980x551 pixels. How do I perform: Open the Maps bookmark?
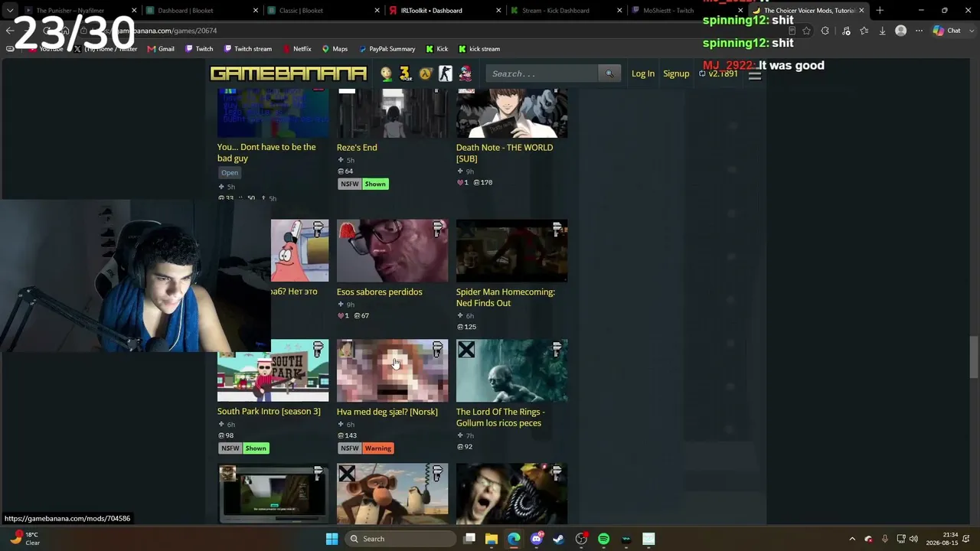coord(335,49)
